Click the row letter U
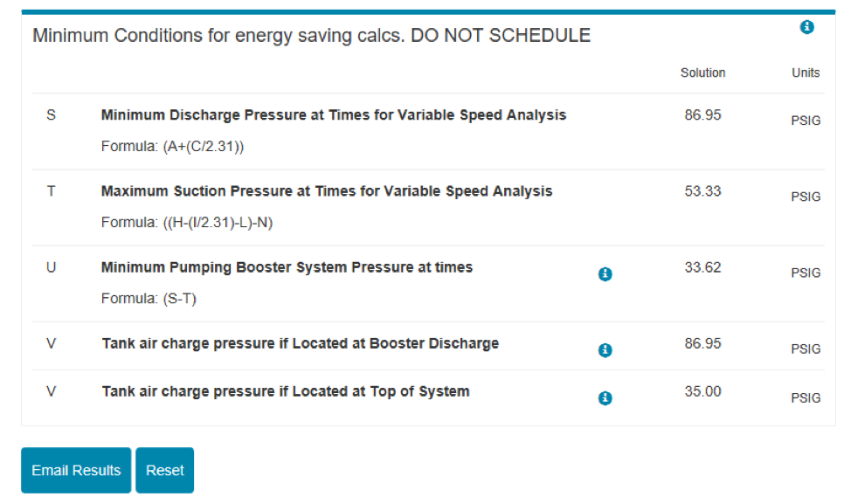The height and width of the screenshot is (504, 851). tap(51, 267)
